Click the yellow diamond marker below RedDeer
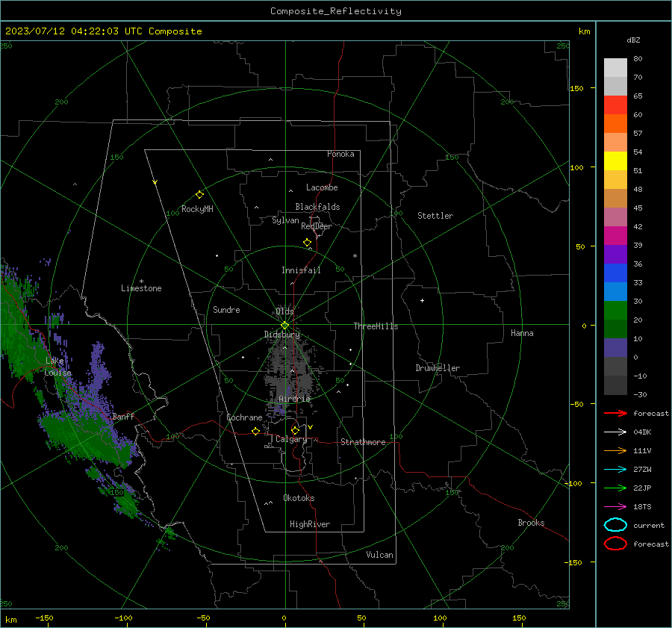Image resolution: width=672 pixels, height=628 pixels. [308, 243]
